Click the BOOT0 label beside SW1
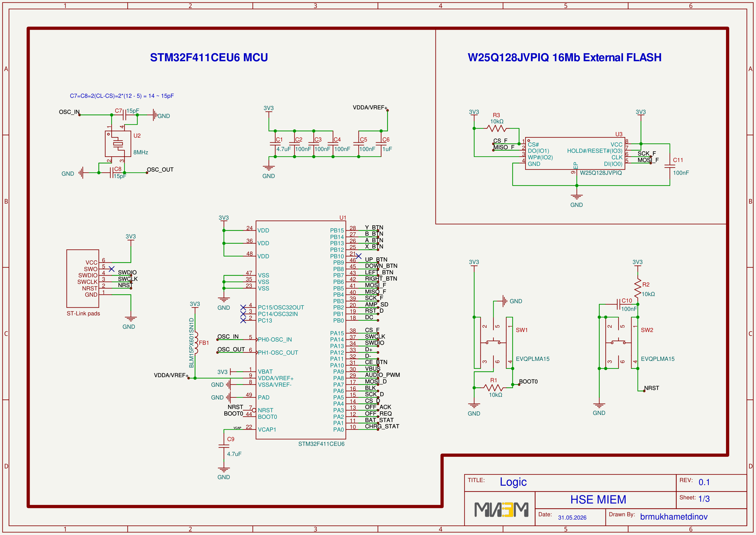This screenshot has height=535, width=756. tap(528, 381)
